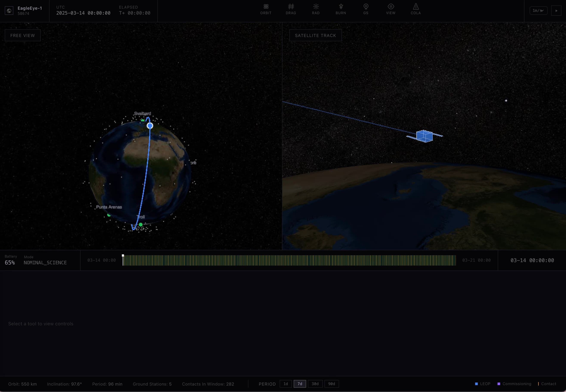Select the VIEW eye tool

(391, 9)
